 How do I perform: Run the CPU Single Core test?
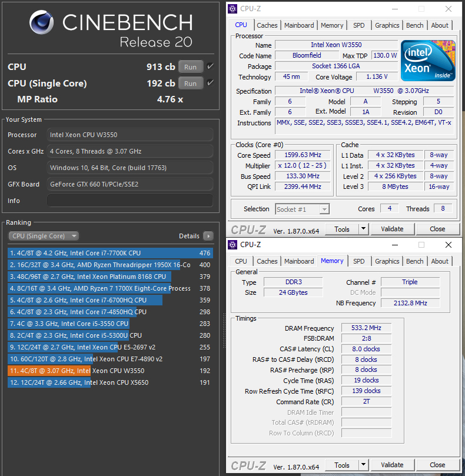tap(191, 83)
